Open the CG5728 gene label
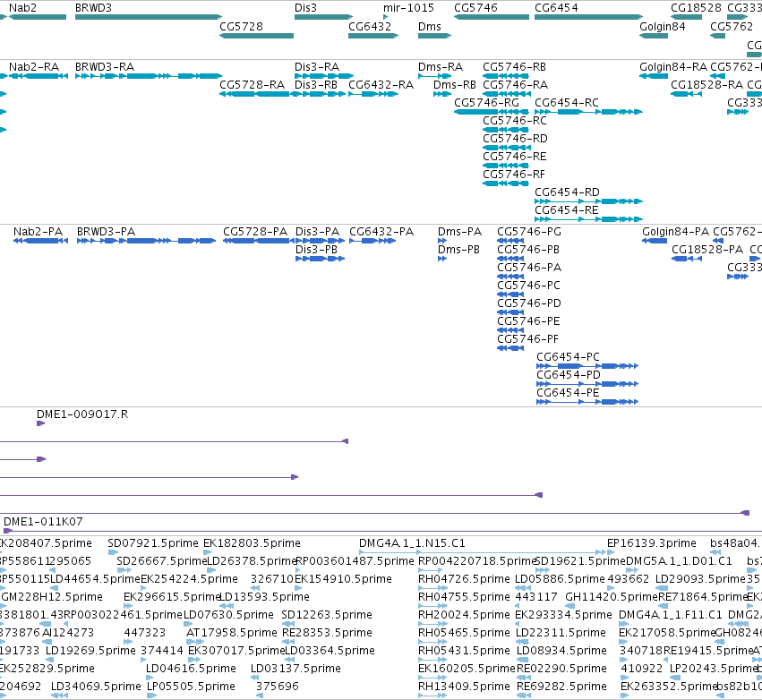Viewport: 762px width, 700px height. 241,26
